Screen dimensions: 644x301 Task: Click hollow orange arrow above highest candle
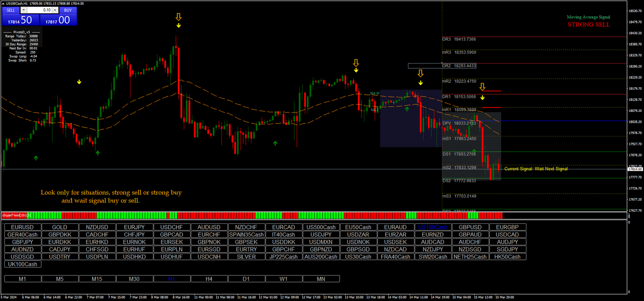click(178, 17)
